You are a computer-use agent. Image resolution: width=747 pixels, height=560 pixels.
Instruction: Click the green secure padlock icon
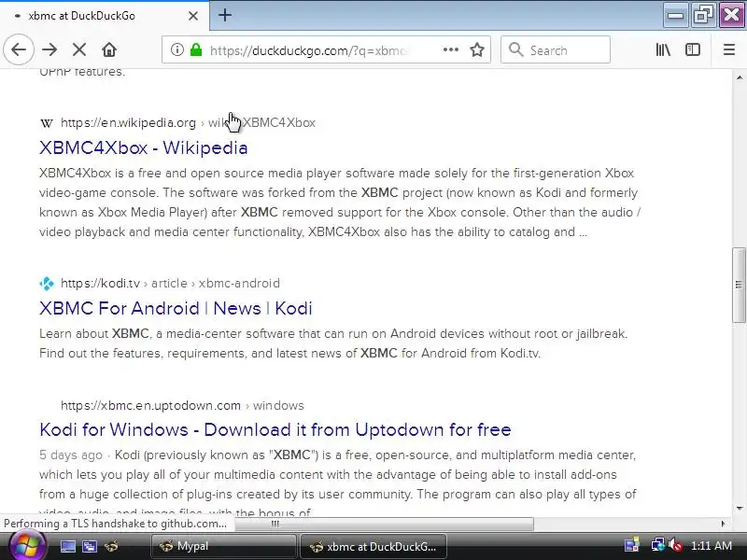(x=196, y=49)
